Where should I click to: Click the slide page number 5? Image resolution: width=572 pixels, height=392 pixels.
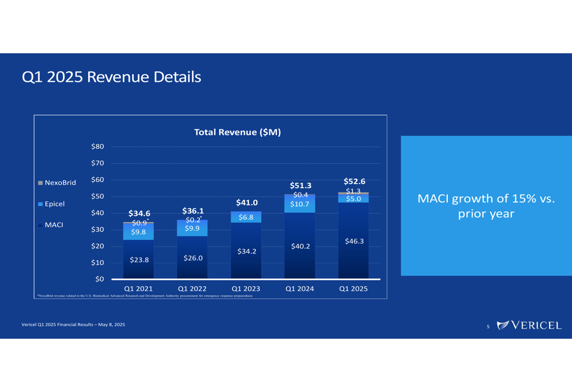[488, 327]
